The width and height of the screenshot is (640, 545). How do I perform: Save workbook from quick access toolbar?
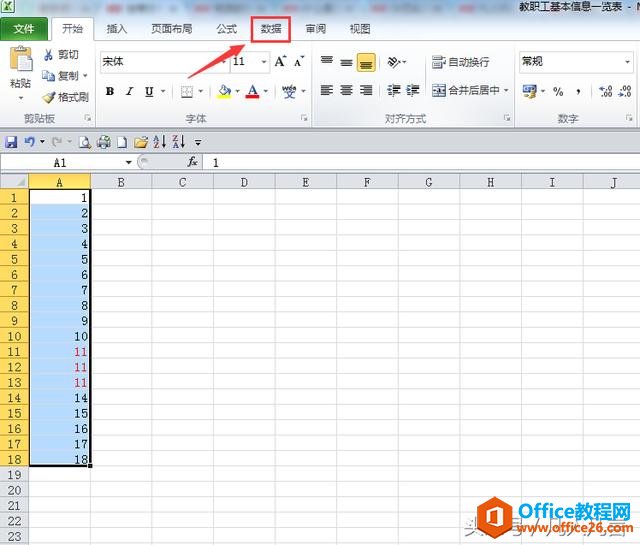click(x=11, y=142)
